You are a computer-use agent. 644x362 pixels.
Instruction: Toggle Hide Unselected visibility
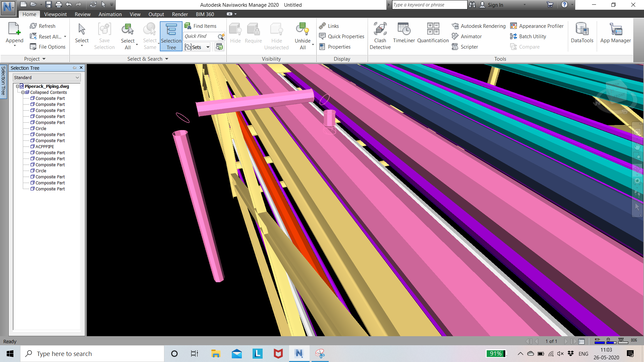276,36
